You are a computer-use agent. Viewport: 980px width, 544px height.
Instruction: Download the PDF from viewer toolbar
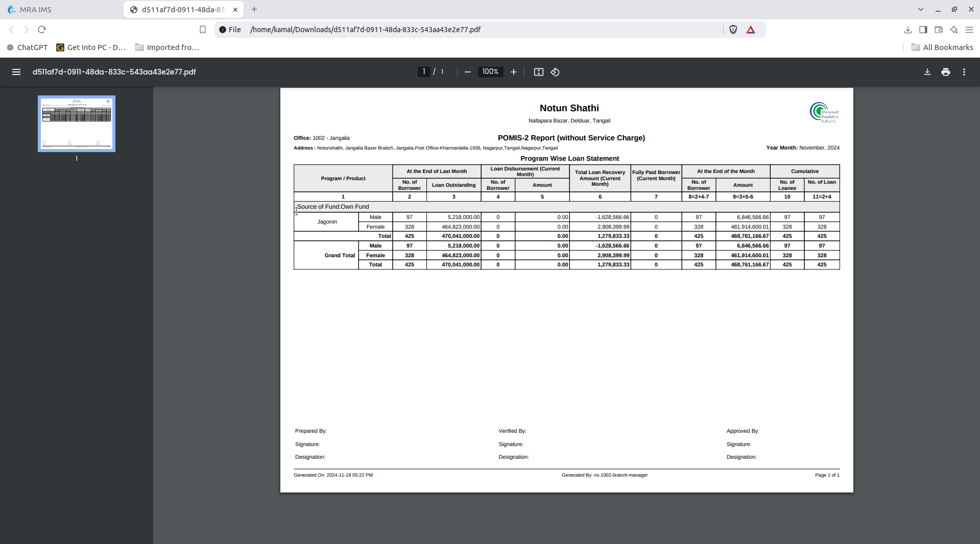coord(927,72)
